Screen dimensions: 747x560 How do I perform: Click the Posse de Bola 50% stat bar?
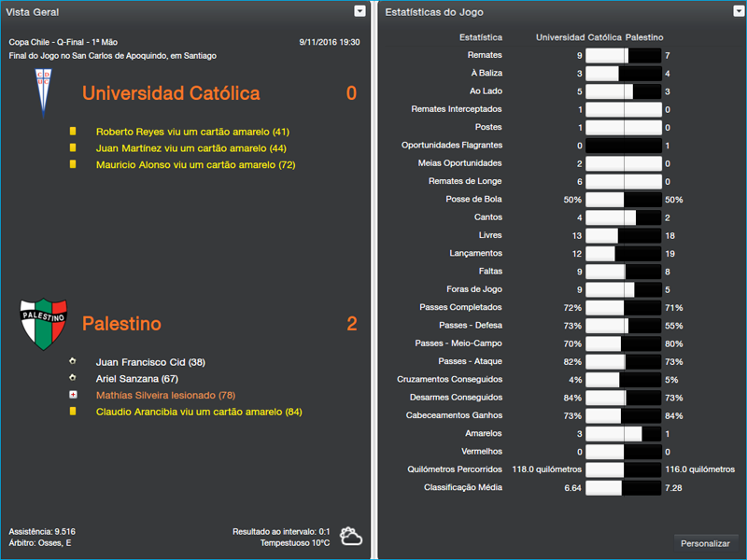click(623, 199)
